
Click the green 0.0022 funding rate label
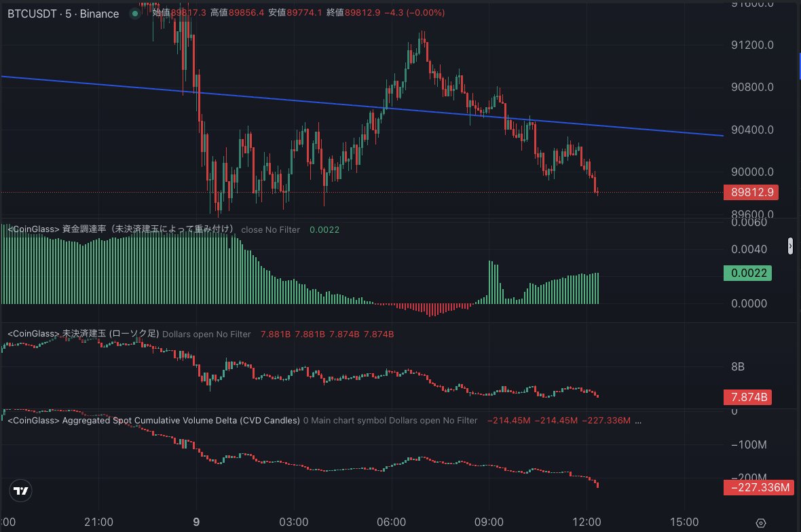tap(748, 273)
